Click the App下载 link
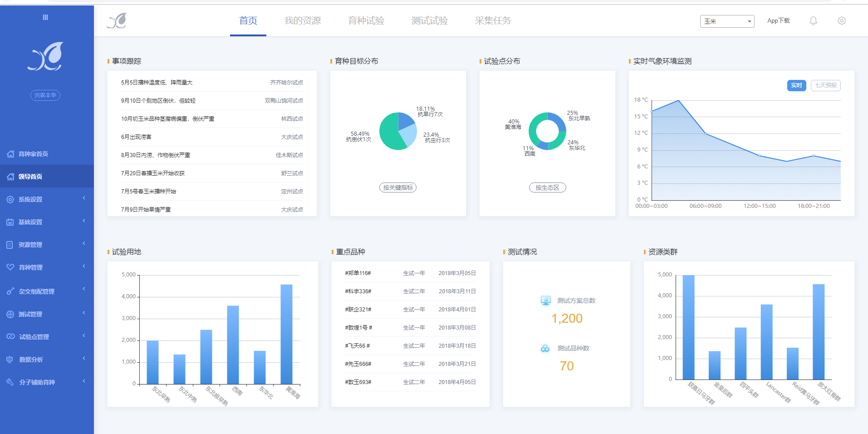Screen dimensions: 868x434 click(778, 21)
